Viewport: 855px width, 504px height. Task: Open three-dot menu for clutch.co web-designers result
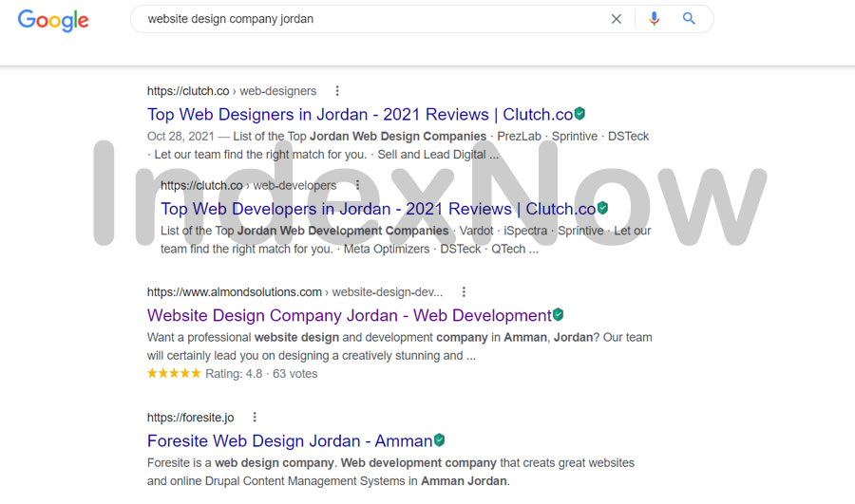(x=337, y=91)
